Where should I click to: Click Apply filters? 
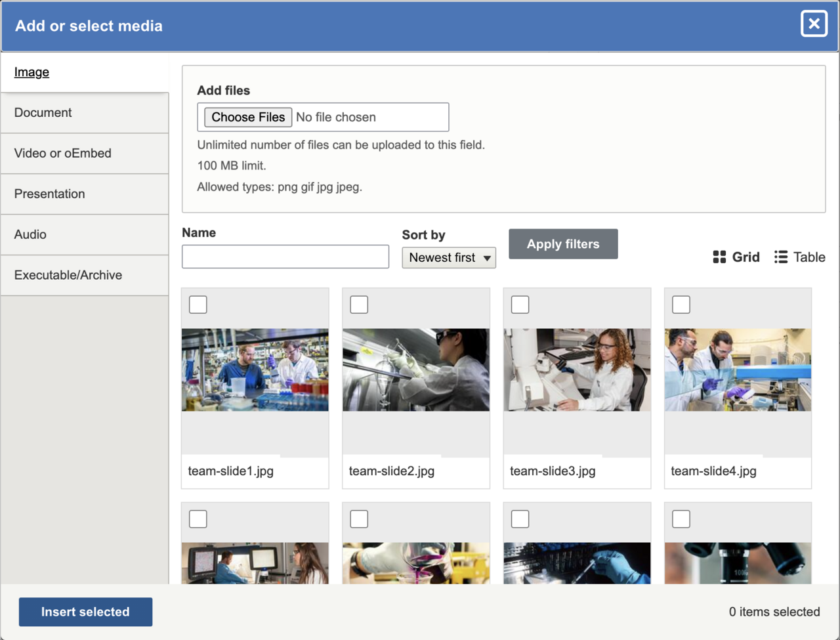[x=562, y=244]
